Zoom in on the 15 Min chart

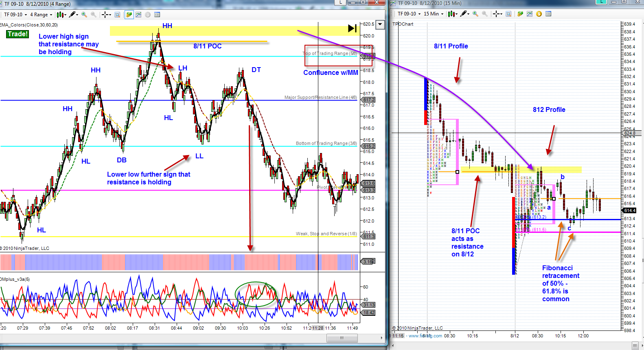475,14
